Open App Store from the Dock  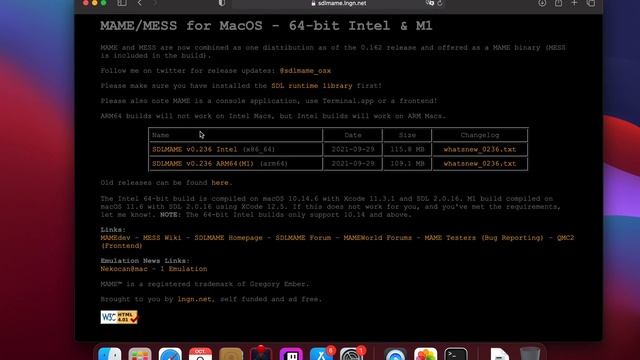tap(322, 354)
